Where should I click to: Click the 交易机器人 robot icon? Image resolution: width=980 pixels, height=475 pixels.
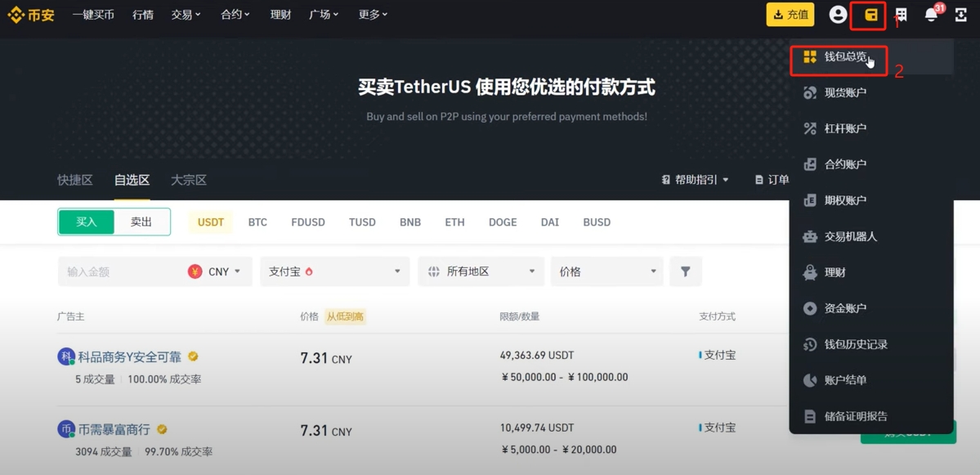coord(810,237)
